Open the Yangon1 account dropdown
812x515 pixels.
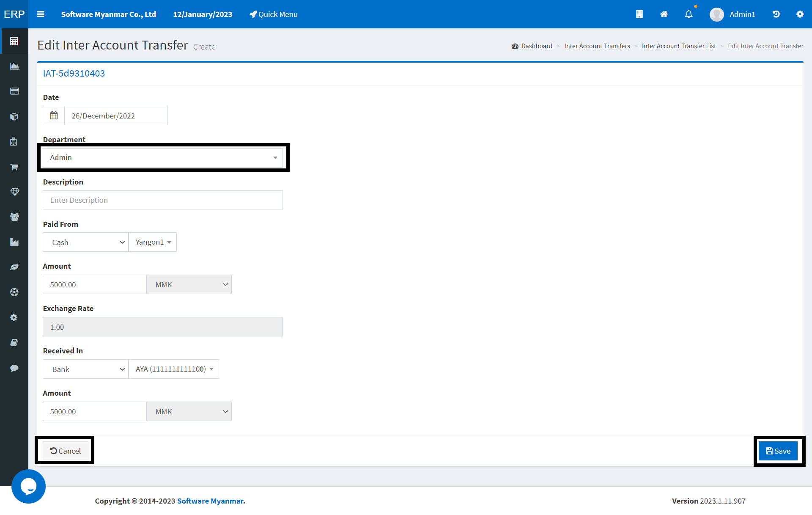click(x=153, y=242)
